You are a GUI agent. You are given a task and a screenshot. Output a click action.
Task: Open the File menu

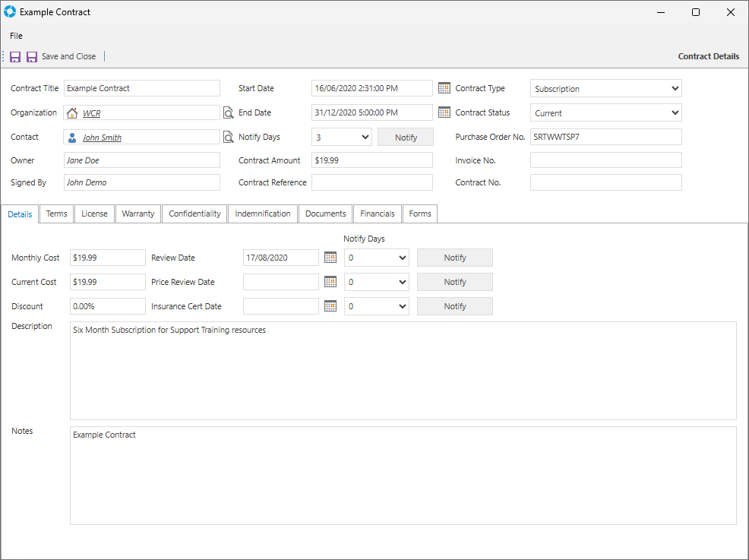click(x=16, y=36)
